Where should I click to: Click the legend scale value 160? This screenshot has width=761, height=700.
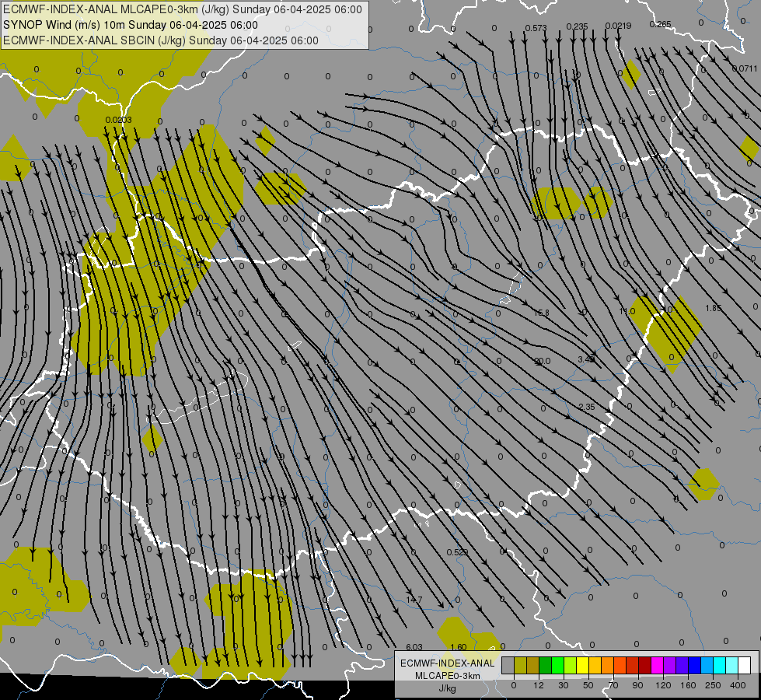click(x=688, y=685)
